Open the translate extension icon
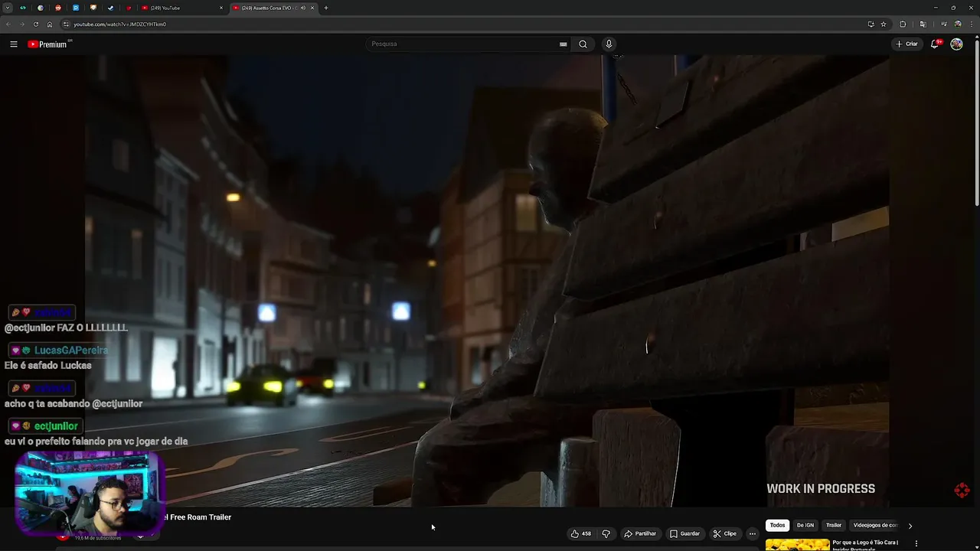The image size is (980, 551). tap(923, 24)
